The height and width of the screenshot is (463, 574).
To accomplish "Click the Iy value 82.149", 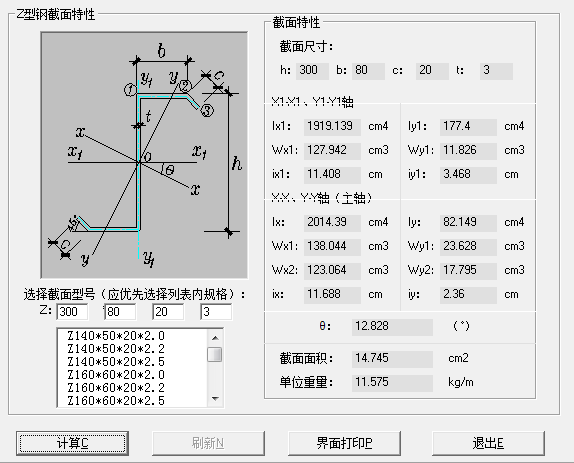I will point(468,222).
